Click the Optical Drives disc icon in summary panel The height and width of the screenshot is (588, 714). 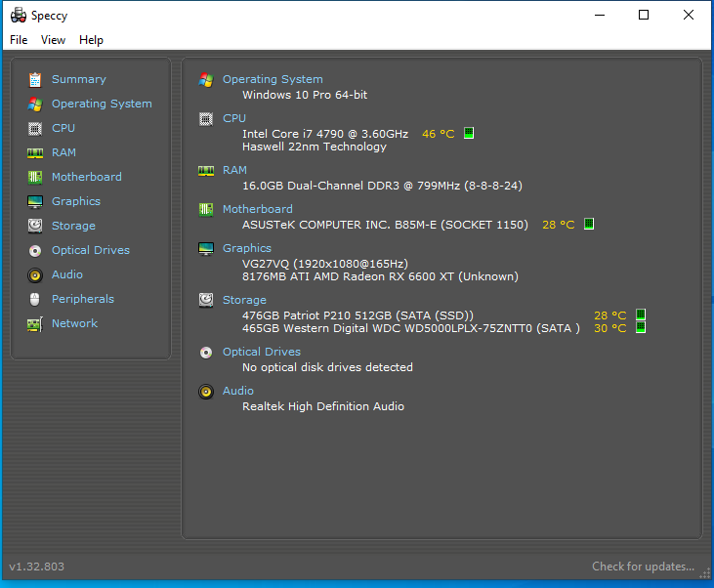[206, 353]
